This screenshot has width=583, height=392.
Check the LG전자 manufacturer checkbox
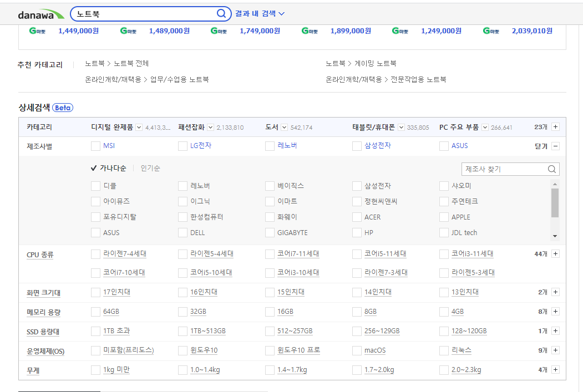[182, 146]
